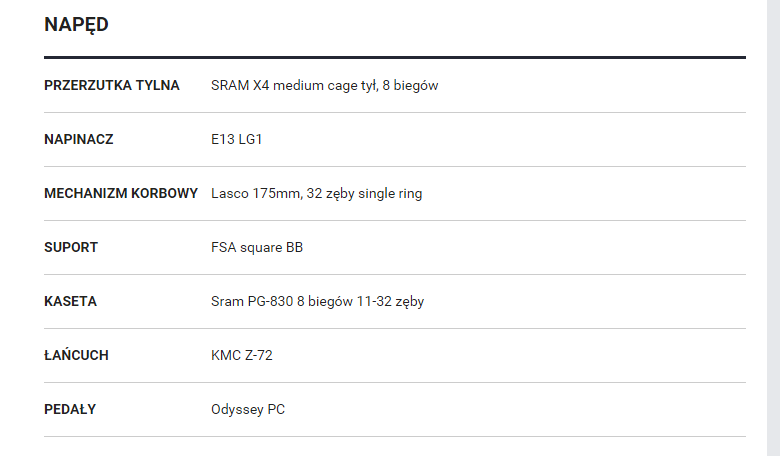
Task: Click the thick divider under NAPĘD
Action: click(395, 58)
